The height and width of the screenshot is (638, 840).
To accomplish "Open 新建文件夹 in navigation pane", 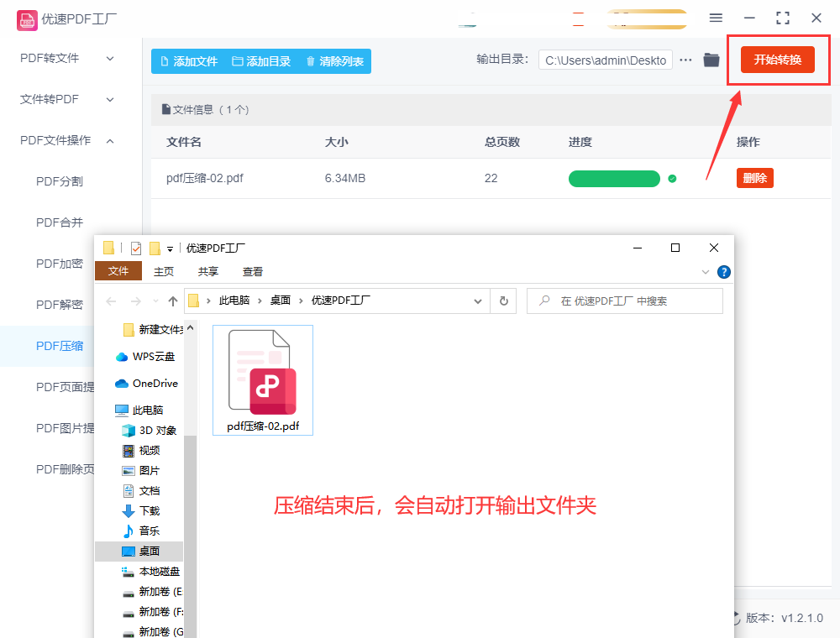I will pos(153,330).
